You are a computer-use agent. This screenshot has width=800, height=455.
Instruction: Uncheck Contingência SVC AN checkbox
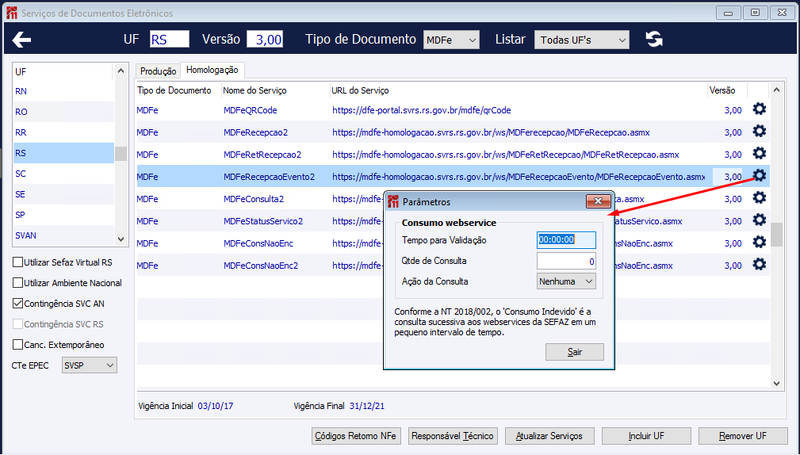(x=18, y=304)
